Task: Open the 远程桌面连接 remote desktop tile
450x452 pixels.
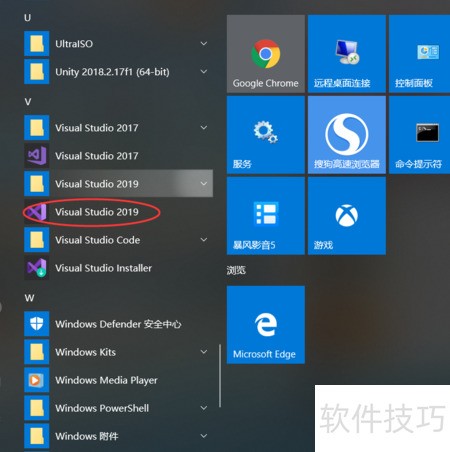Action: [347, 54]
